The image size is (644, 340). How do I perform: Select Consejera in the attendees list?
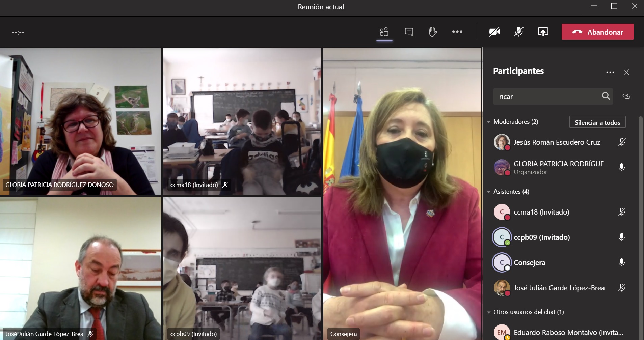pyautogui.click(x=529, y=263)
